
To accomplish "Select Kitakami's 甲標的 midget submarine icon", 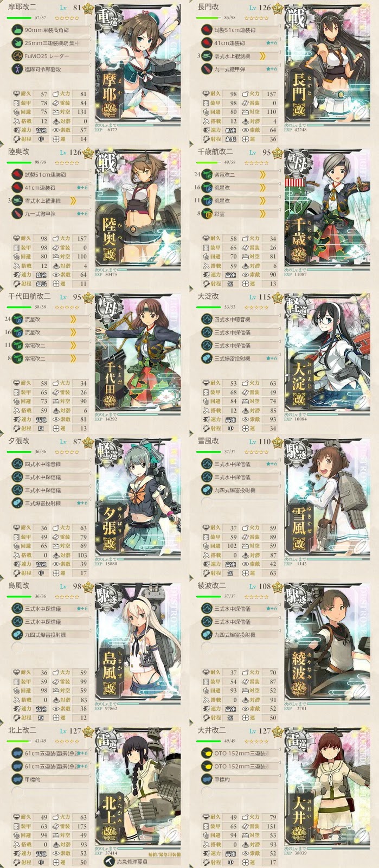I will (x=17, y=779).
